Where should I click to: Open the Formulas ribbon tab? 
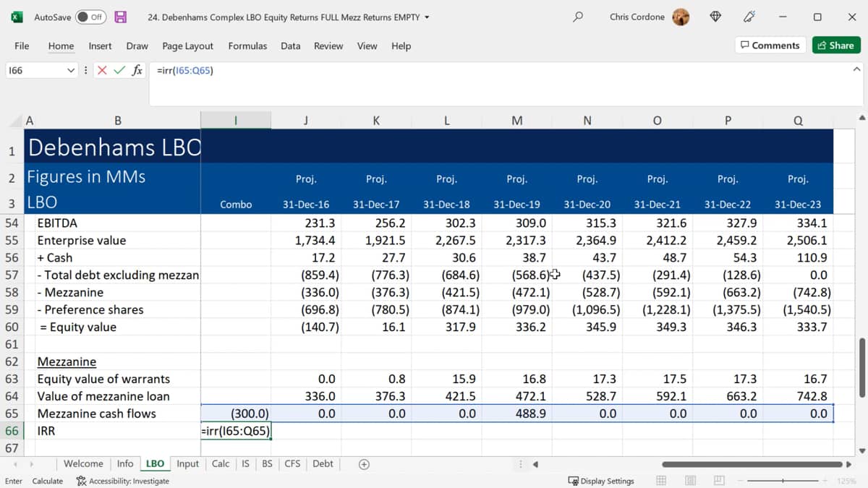247,46
